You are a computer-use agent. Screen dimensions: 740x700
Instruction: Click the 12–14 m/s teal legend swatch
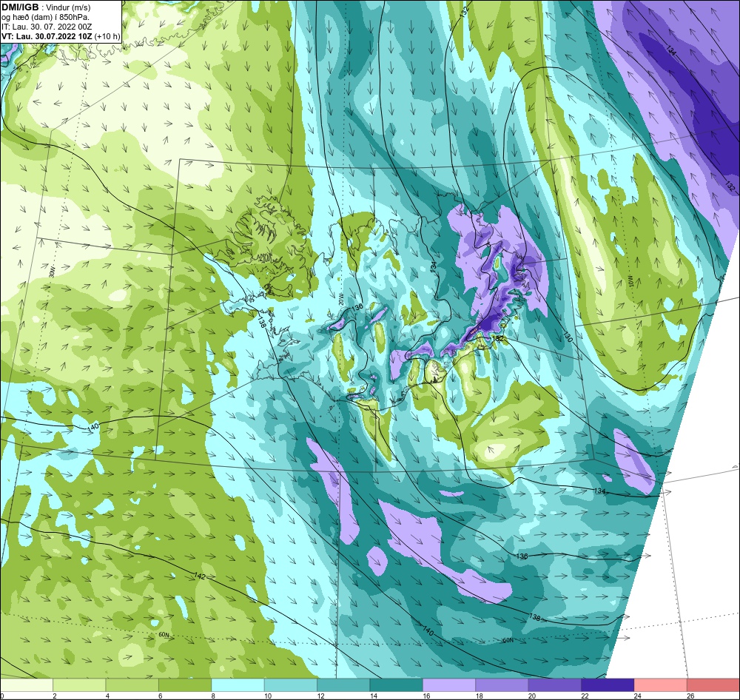click(x=343, y=685)
